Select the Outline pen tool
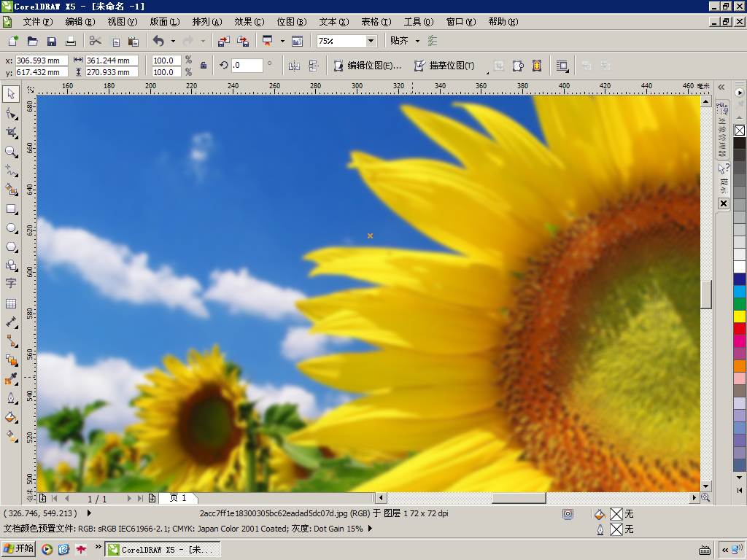747x560 pixels. pyautogui.click(x=11, y=398)
